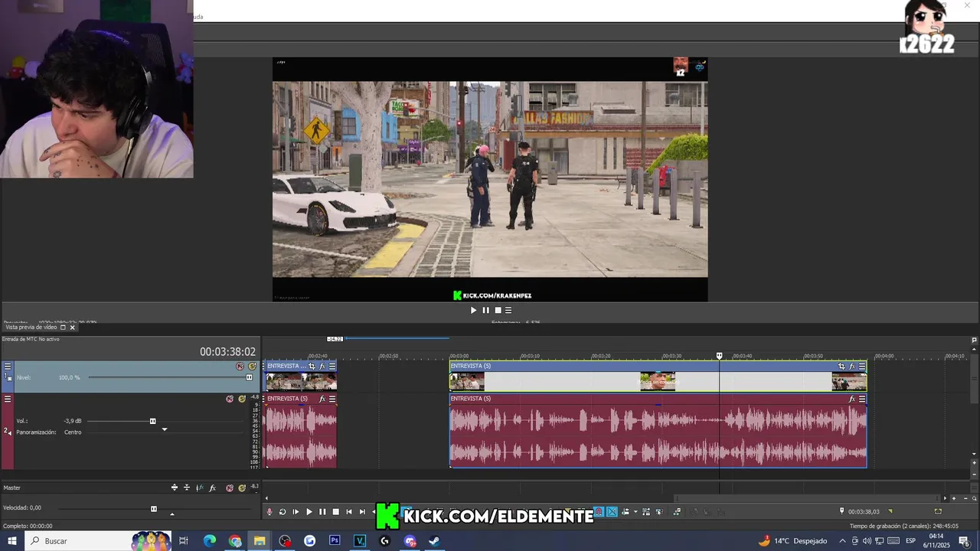Adjust Panoramización pan slider handle
980x551 pixels.
coord(164,429)
